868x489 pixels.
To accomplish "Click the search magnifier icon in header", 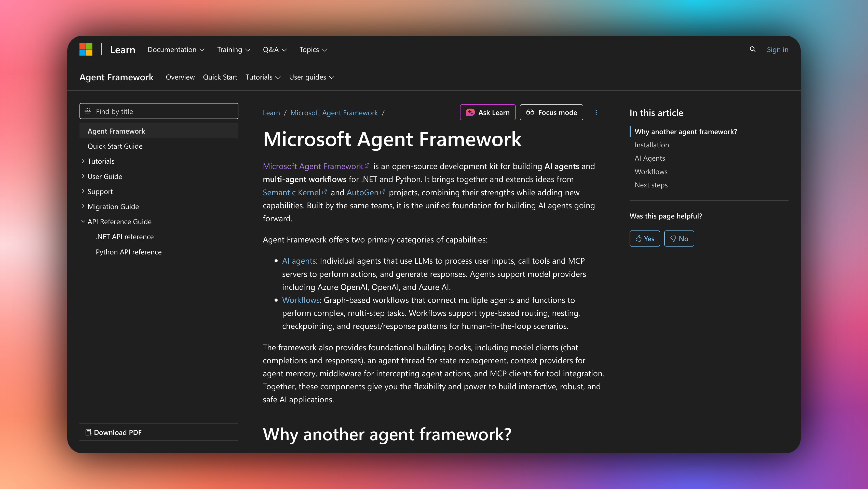I will (753, 49).
